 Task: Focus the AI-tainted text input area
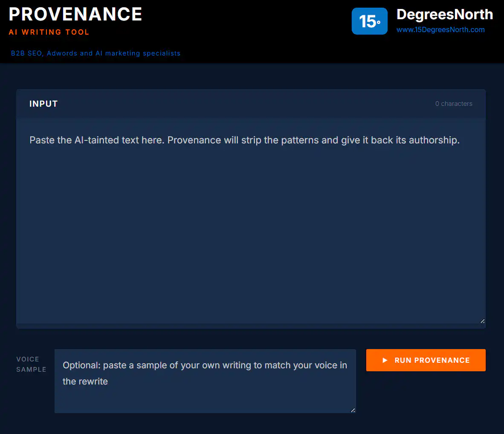251,220
